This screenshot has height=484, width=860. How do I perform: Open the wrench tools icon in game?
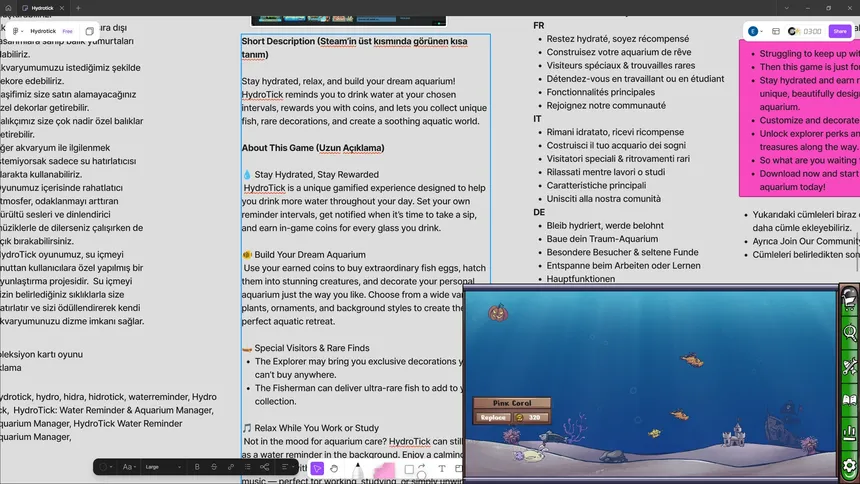tap(850, 366)
